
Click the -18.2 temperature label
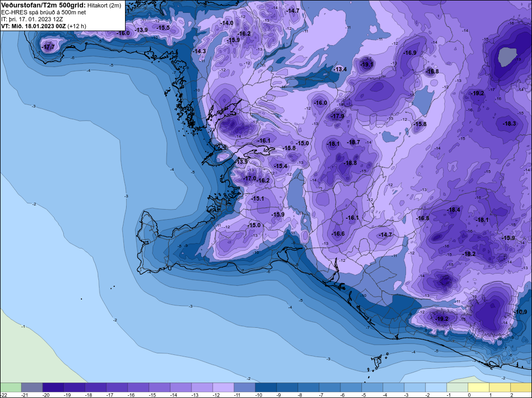coord(469,254)
